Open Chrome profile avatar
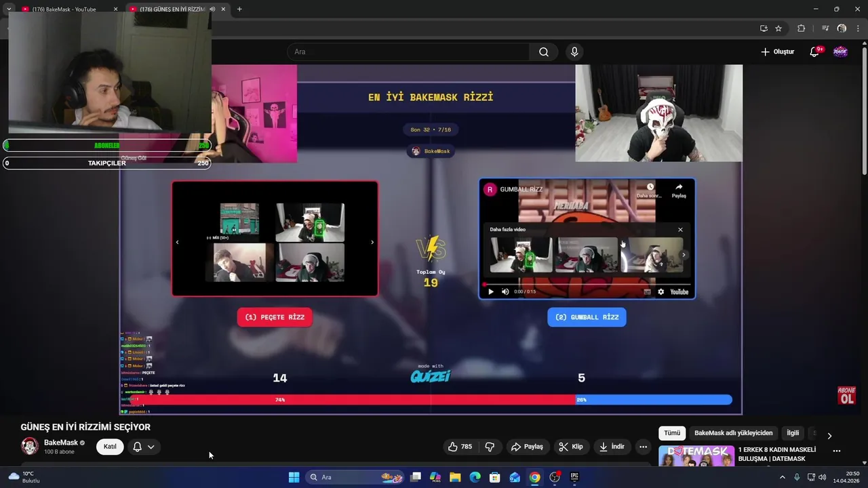 842,28
